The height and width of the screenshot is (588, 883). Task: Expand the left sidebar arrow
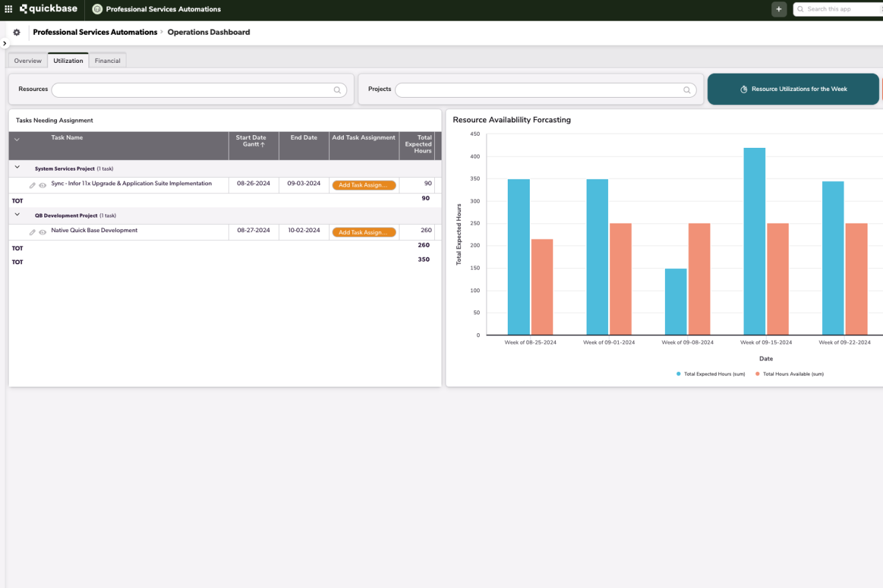[4, 43]
